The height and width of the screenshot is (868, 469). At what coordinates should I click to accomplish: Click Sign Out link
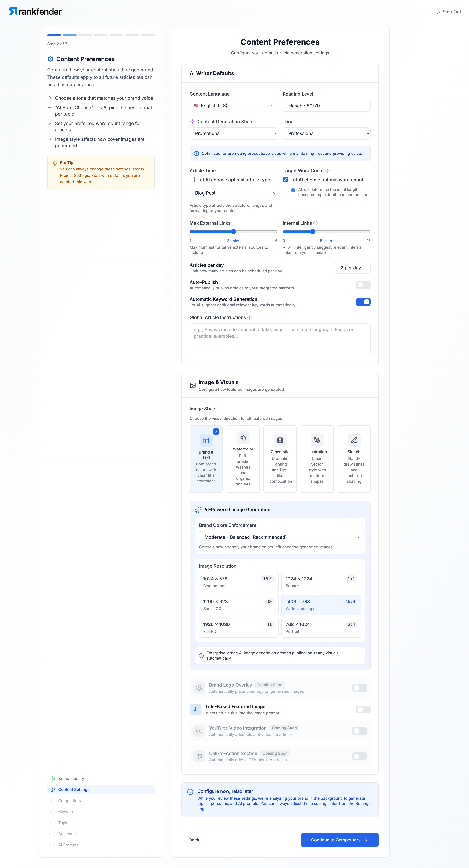point(448,12)
